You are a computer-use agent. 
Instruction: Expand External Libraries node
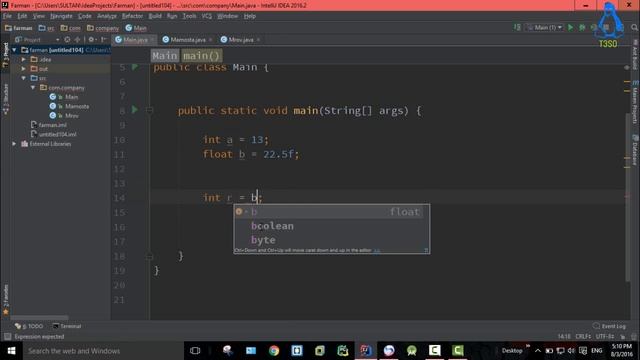click(14, 144)
